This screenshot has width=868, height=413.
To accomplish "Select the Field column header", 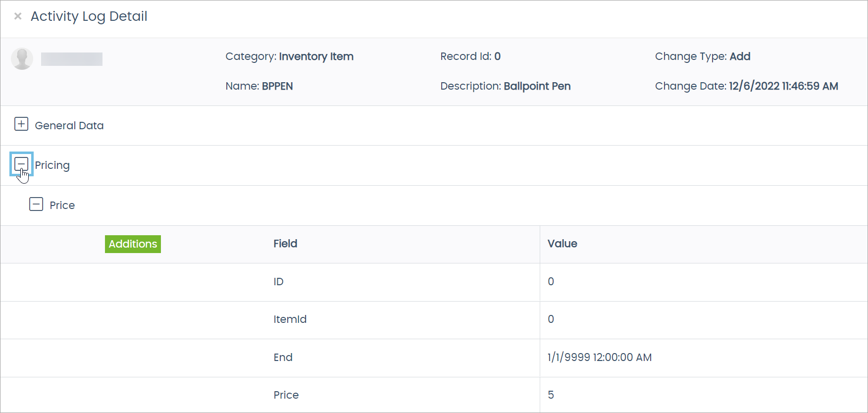I will click(285, 243).
